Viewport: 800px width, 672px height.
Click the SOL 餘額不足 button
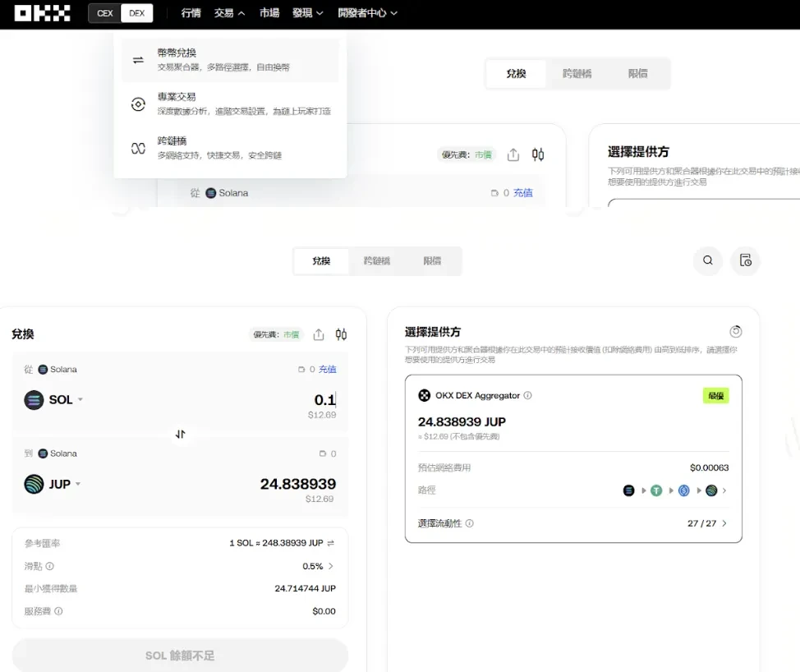point(180,656)
